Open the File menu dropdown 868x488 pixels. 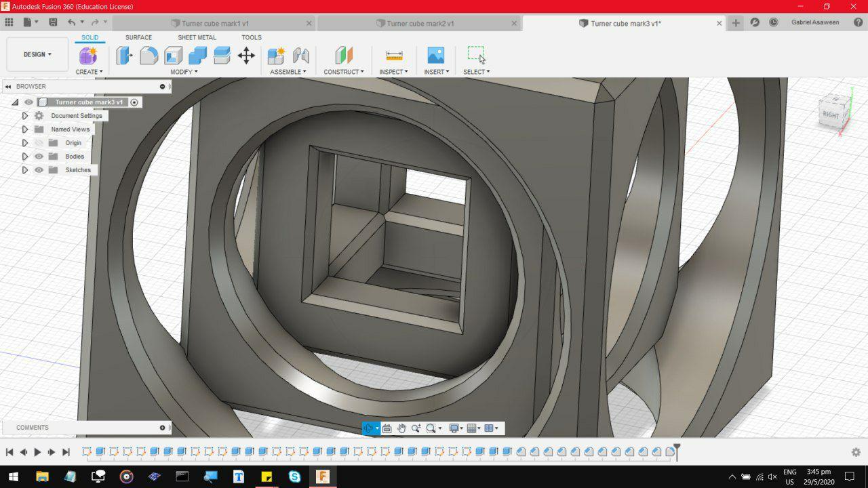pyautogui.click(x=31, y=22)
